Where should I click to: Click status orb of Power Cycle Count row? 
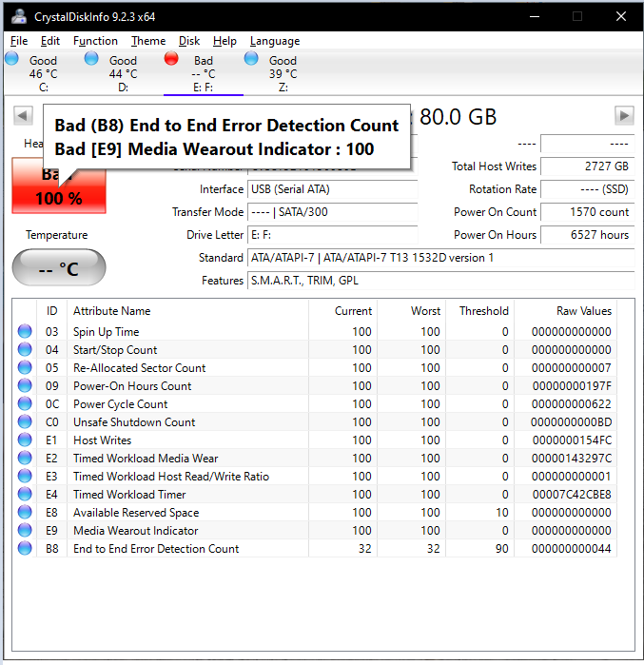25,403
